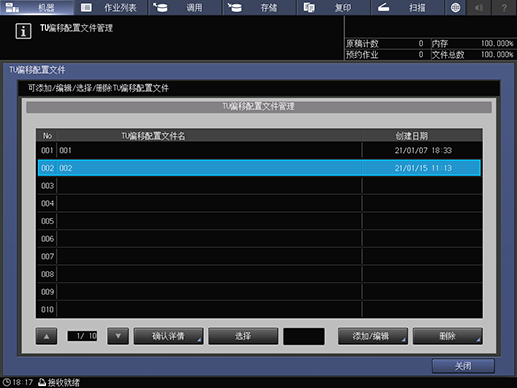This screenshot has height=388, width=517.
Task: Click the No column header
Action: pos(47,136)
